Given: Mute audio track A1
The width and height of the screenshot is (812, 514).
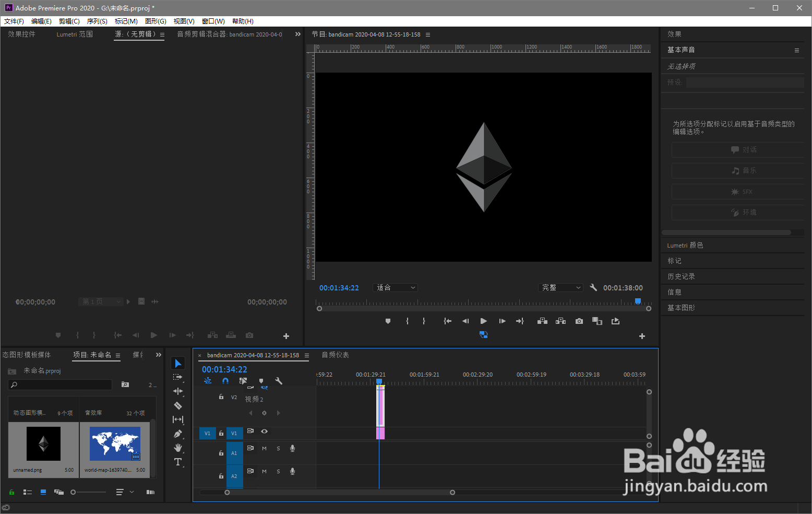Looking at the screenshot, I should coord(264,449).
